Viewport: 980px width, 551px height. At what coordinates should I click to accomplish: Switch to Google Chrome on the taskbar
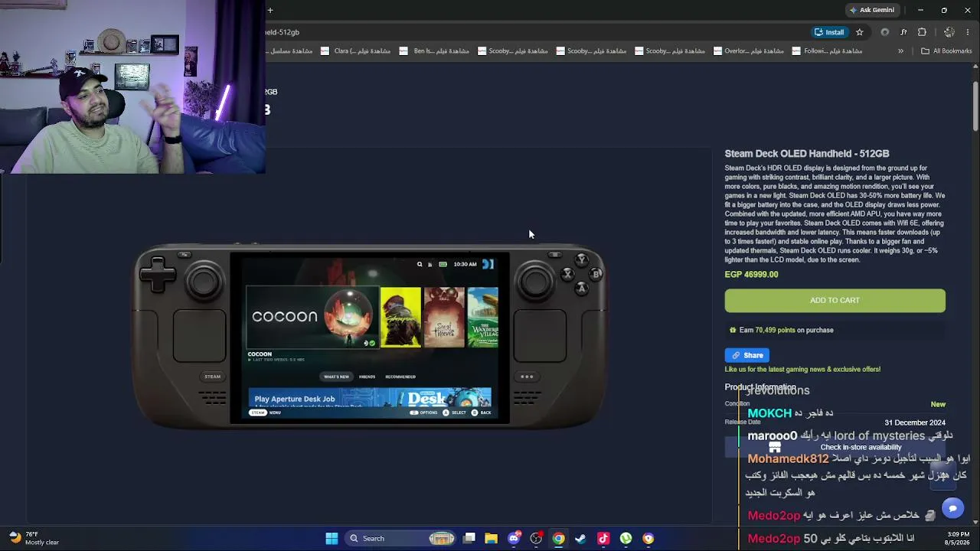tap(558, 539)
